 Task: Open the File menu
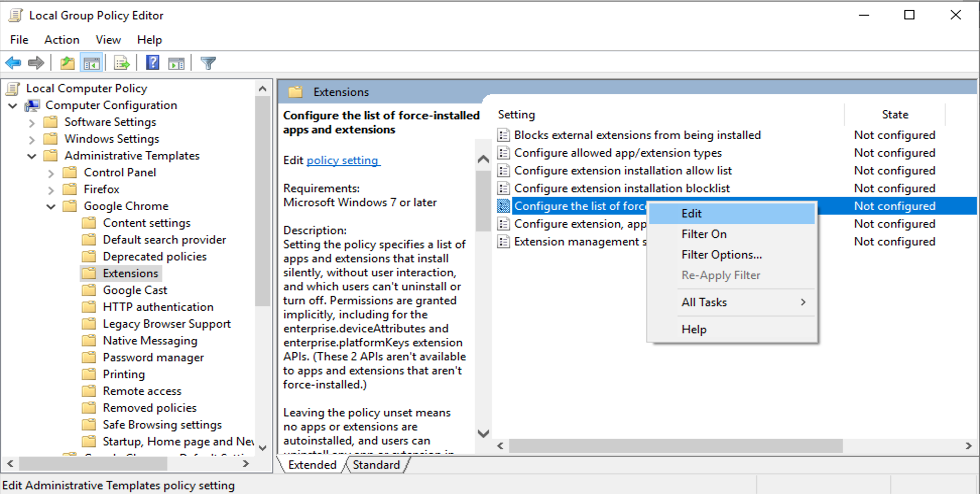19,40
